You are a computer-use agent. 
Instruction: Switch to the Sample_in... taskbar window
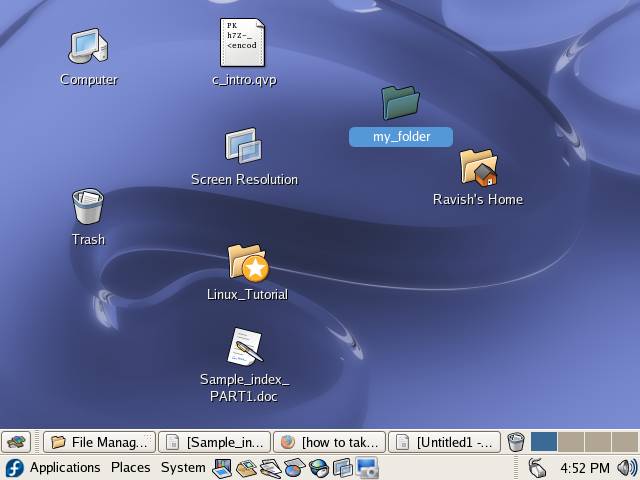(x=215, y=441)
